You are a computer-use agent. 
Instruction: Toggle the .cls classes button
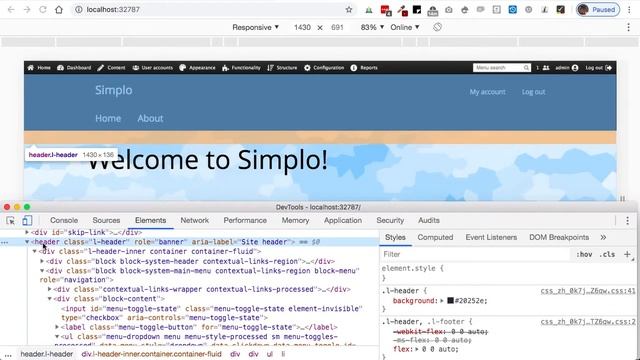(607, 254)
